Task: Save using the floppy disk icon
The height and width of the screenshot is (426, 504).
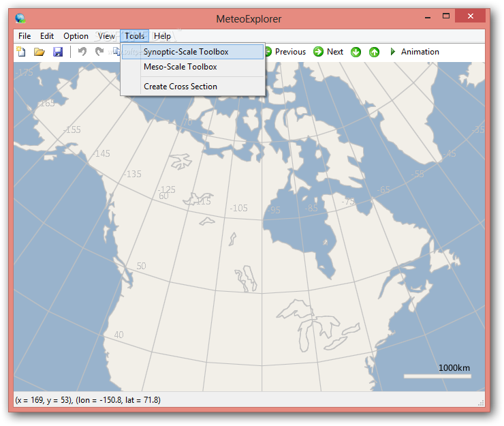Action: 58,52
